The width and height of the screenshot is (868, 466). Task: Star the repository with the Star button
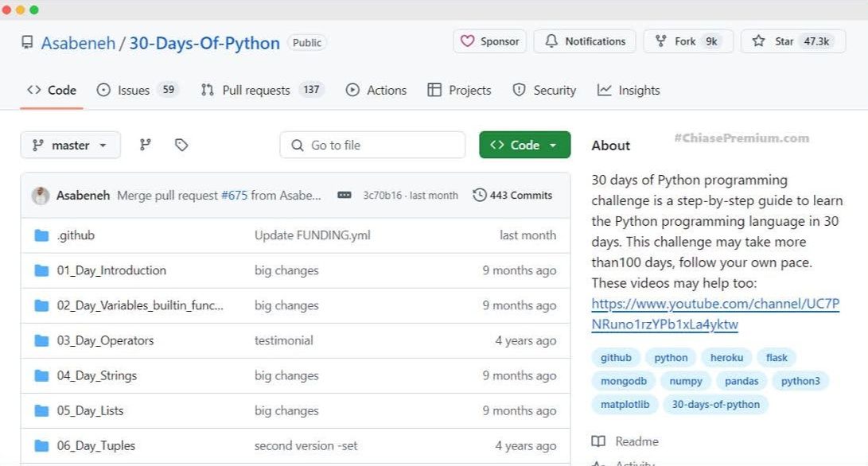pyautogui.click(x=793, y=41)
